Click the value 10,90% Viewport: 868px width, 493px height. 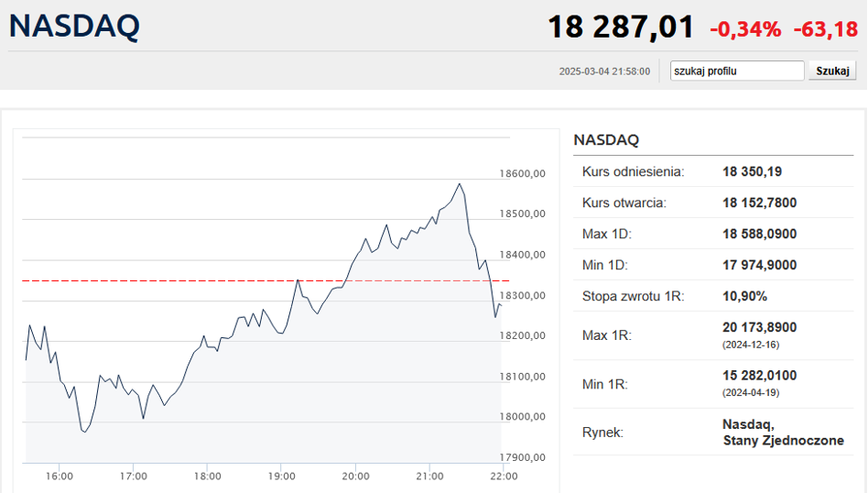pyautogui.click(x=744, y=296)
